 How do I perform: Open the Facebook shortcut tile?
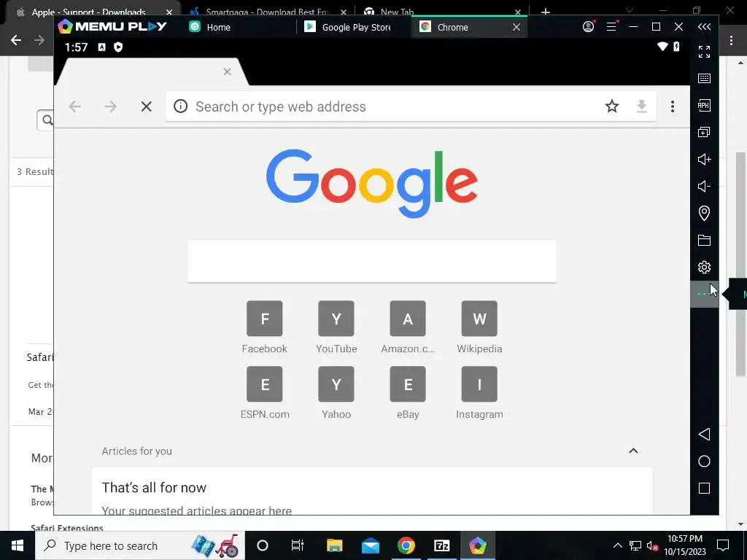click(x=264, y=327)
